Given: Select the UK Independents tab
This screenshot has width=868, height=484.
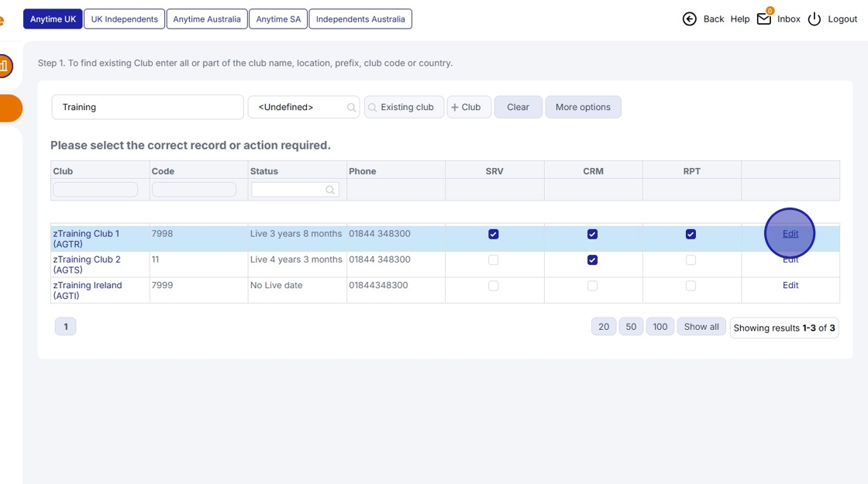Looking at the screenshot, I should click(124, 19).
